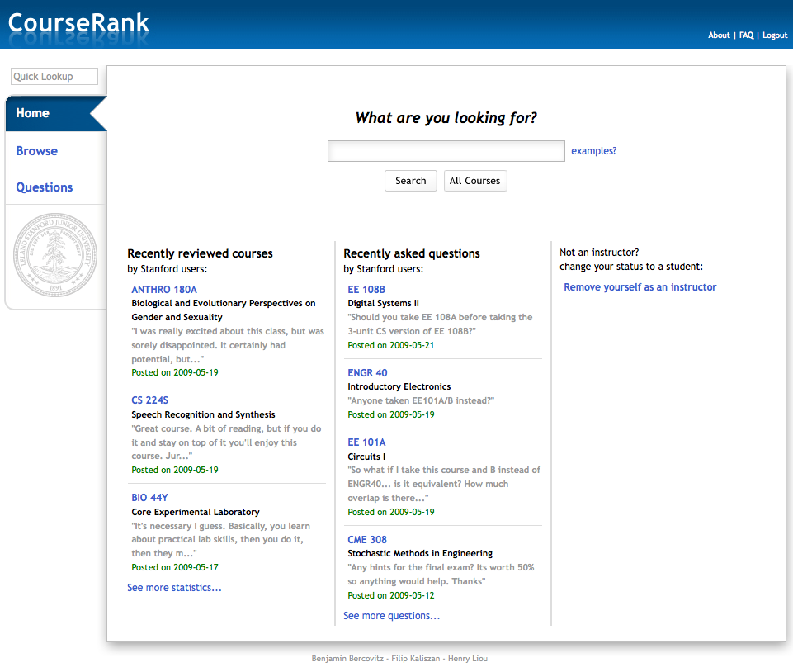Click See more statistics link

coord(174,588)
